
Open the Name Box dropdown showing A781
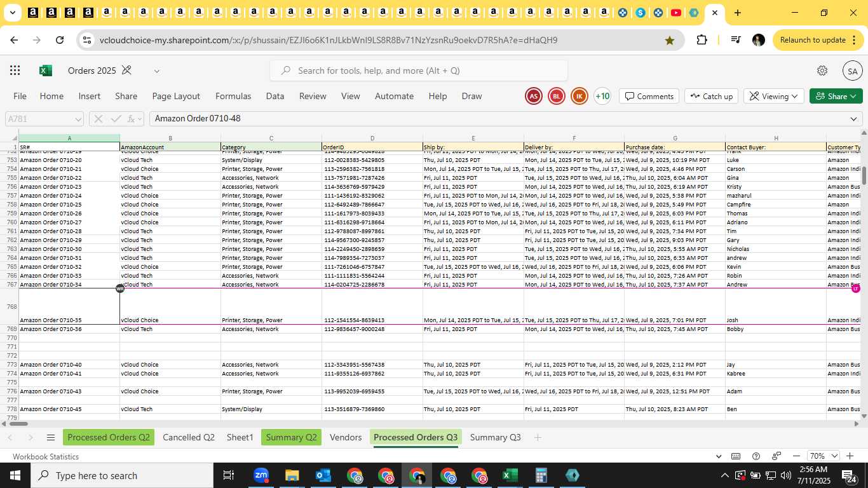[78, 119]
